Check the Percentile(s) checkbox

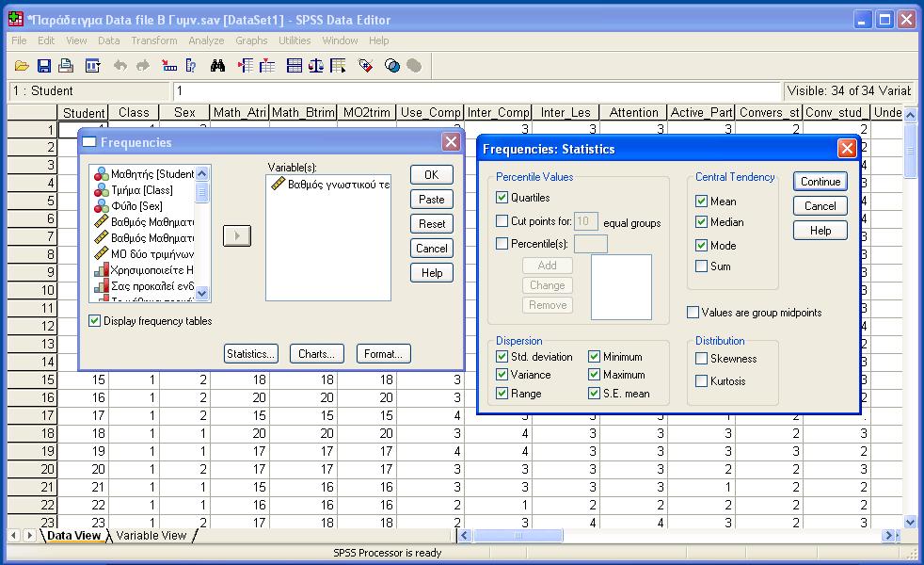502,243
